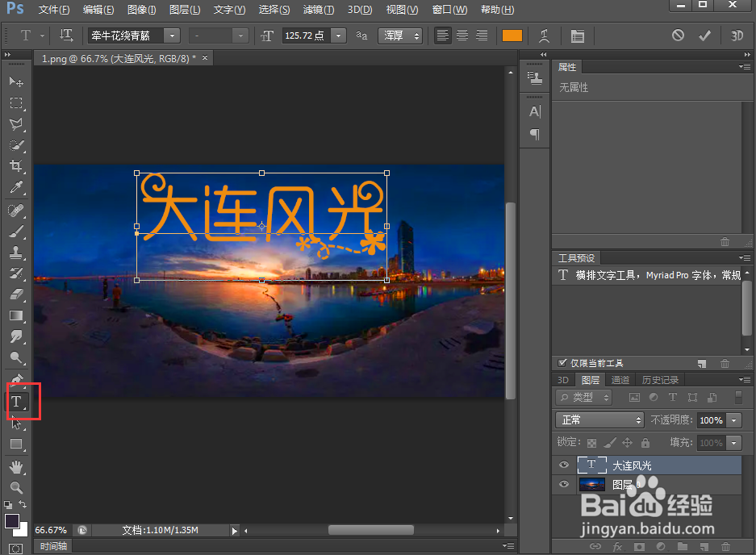
Task: Select the Hand tool
Action: tap(16, 467)
